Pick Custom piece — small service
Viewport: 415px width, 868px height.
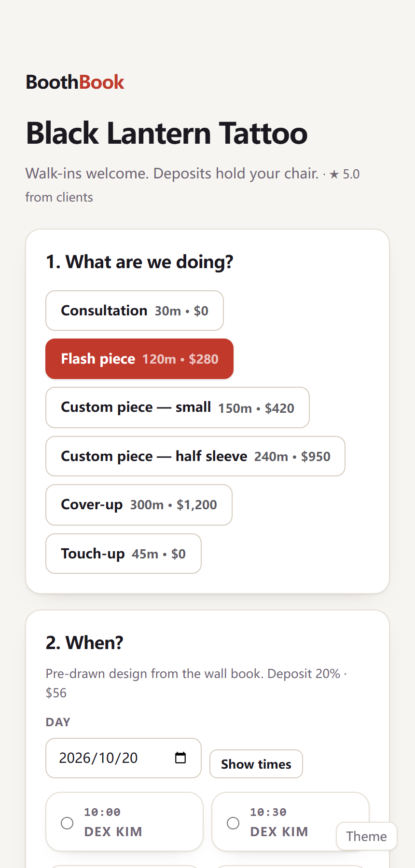[178, 407]
